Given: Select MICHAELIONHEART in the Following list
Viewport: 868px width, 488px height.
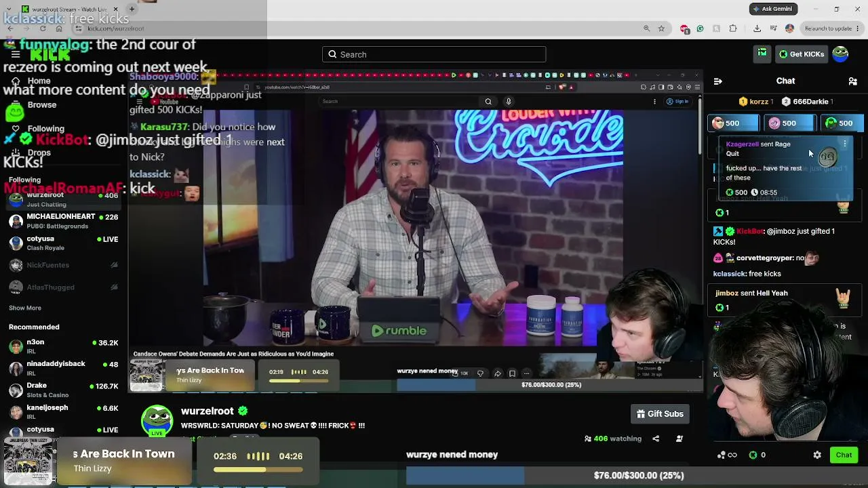Looking at the screenshot, I should [x=64, y=221].
